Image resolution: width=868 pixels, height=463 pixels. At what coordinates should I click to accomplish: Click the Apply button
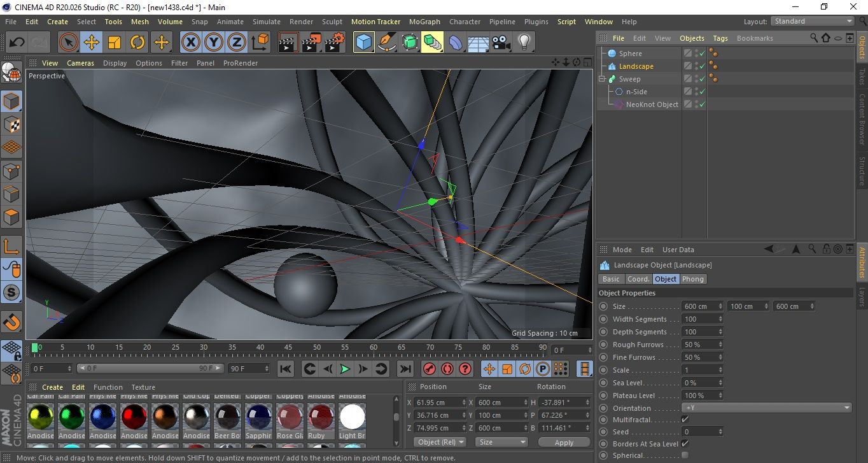click(x=564, y=442)
